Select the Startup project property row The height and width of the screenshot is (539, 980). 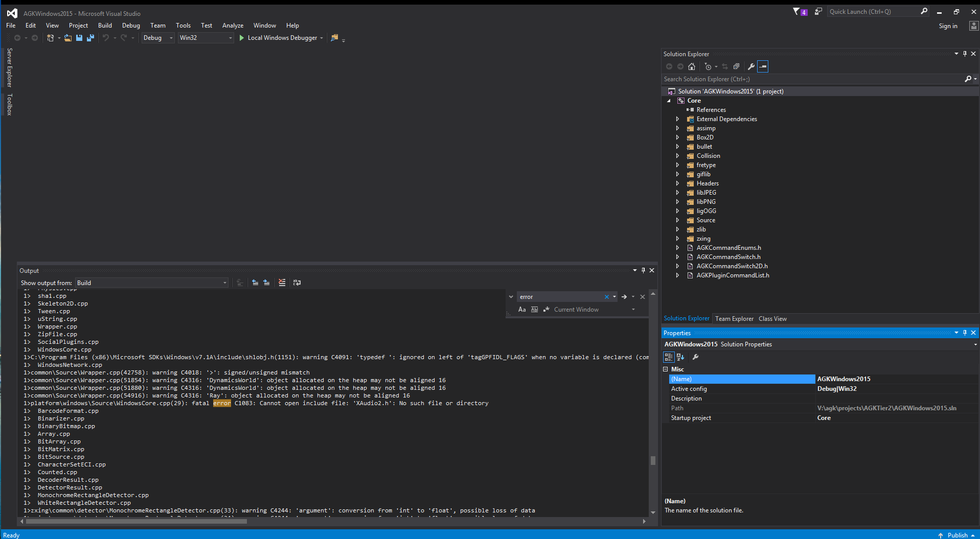point(823,418)
